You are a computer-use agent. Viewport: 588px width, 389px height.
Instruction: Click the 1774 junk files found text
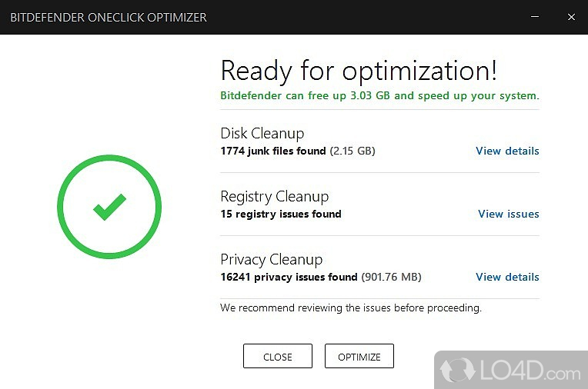[x=273, y=151]
